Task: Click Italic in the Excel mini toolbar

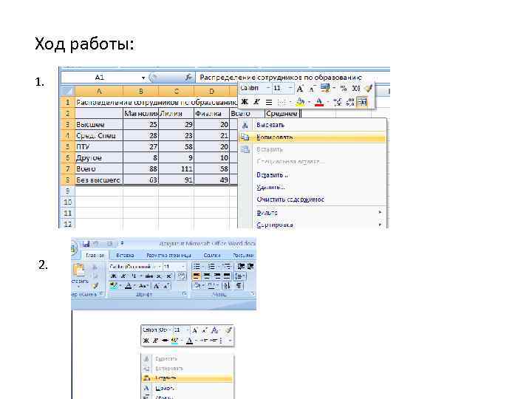Action: (x=256, y=102)
